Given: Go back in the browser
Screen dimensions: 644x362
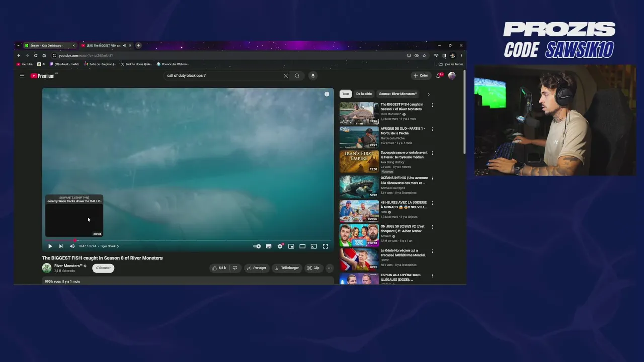Looking at the screenshot, I should point(19,55).
